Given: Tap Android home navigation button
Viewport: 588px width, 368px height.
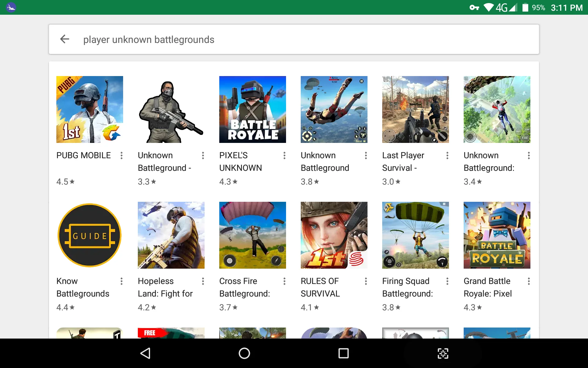Looking at the screenshot, I should click(244, 353).
